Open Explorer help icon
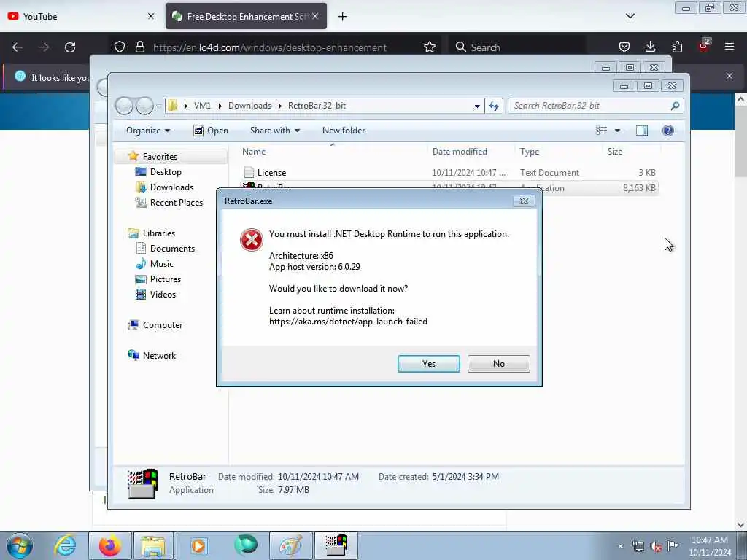Viewport: 747px width, 560px height. [668, 131]
